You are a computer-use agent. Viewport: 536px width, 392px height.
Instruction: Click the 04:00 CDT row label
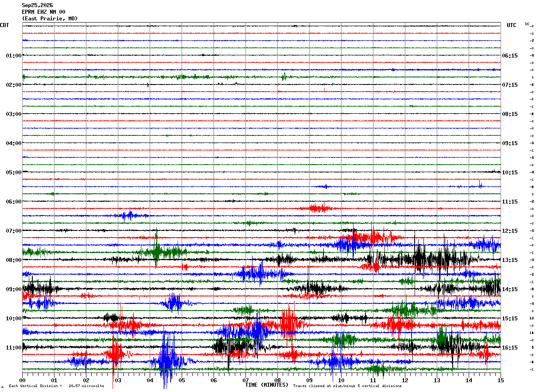13,143
